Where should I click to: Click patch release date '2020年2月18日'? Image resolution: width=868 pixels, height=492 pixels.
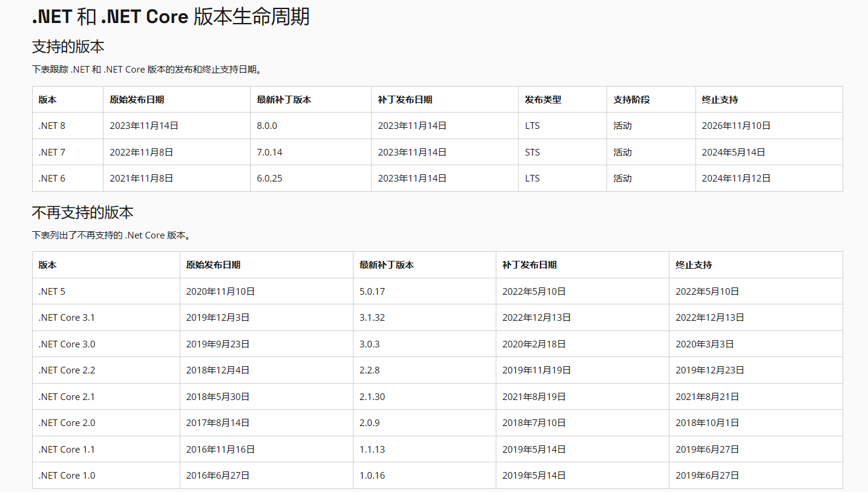534,344
